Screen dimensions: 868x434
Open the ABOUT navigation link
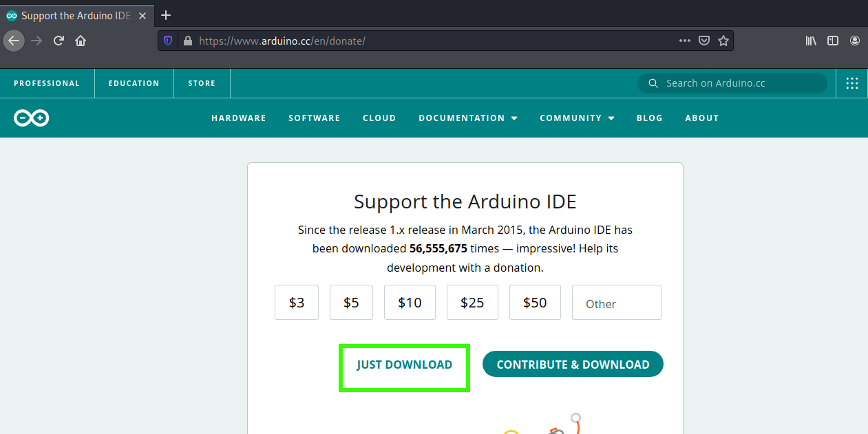pos(702,118)
